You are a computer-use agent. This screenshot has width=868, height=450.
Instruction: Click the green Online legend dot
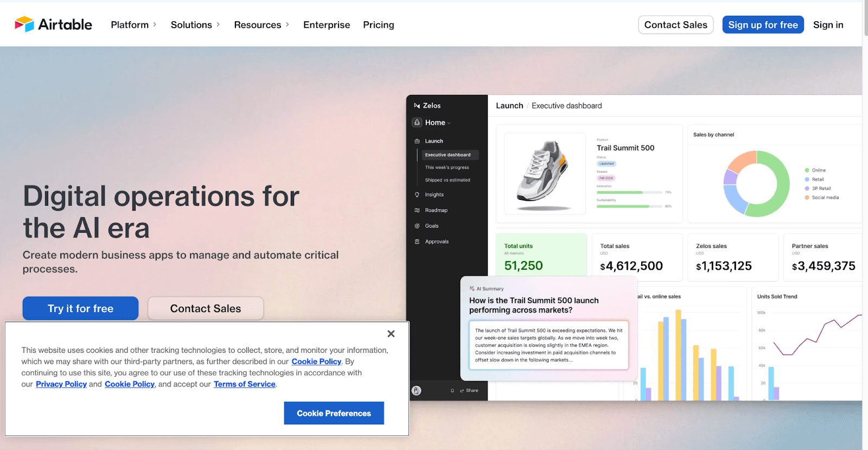coord(807,170)
